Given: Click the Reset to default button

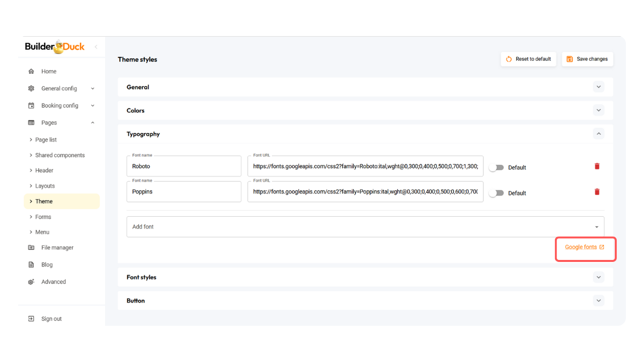Looking at the screenshot, I should coord(528,59).
